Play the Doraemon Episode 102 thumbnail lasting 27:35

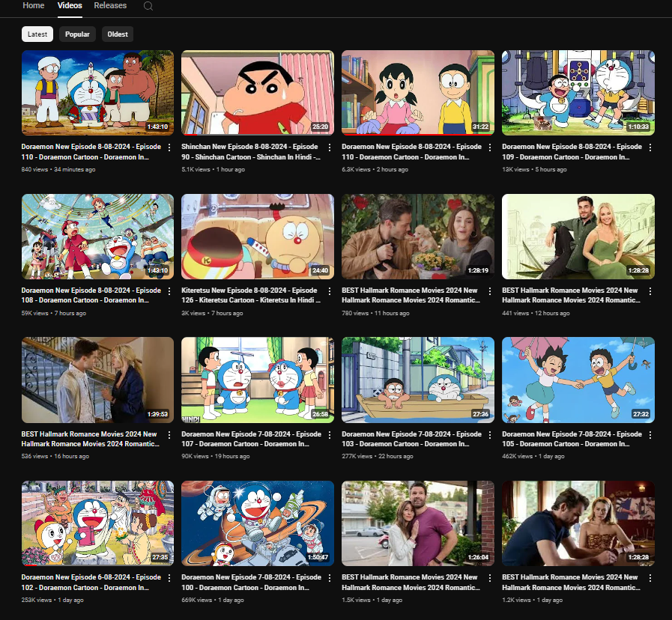(x=97, y=523)
